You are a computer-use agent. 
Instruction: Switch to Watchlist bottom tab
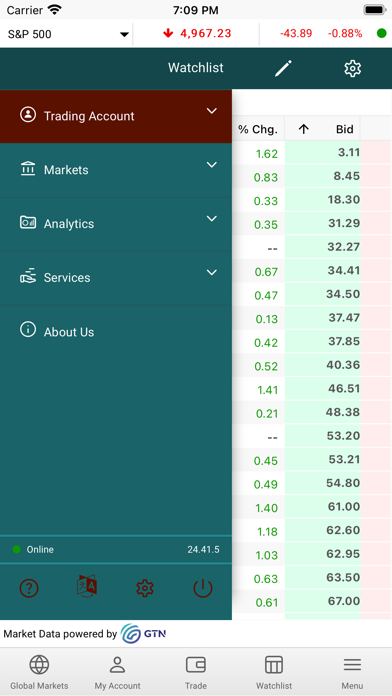coord(274,672)
